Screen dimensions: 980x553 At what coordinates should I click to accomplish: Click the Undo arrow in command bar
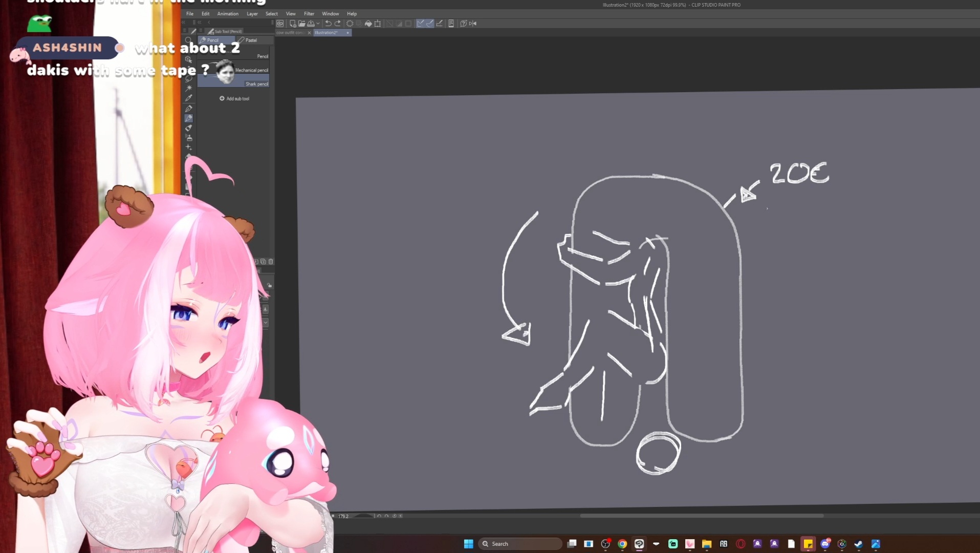coord(328,24)
